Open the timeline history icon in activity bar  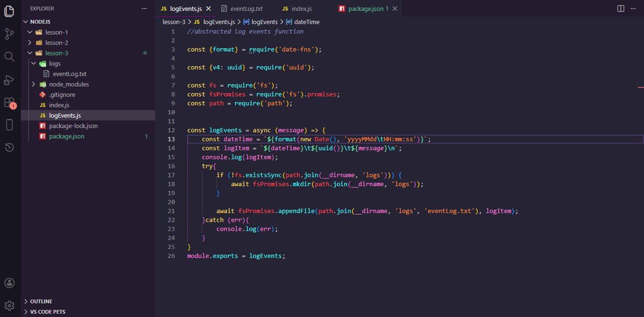click(x=9, y=148)
